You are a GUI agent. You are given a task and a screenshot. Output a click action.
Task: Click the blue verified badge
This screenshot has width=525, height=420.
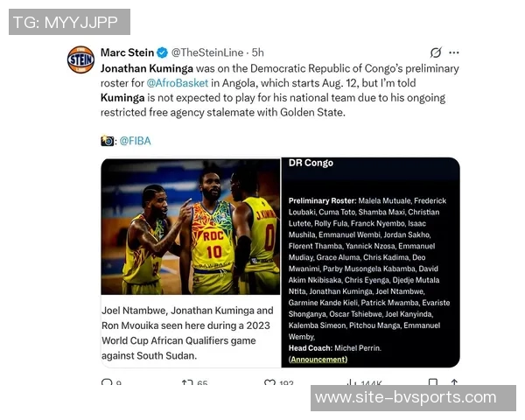tap(163, 52)
